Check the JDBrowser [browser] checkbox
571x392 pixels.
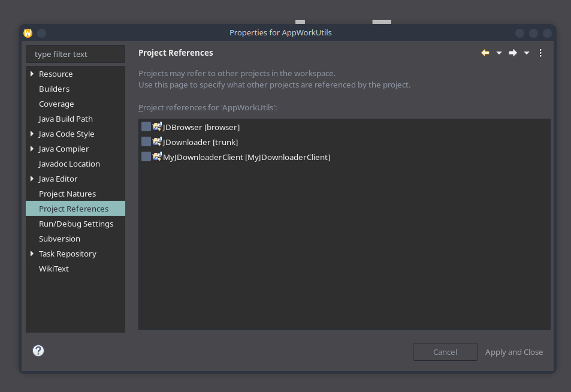click(x=146, y=126)
